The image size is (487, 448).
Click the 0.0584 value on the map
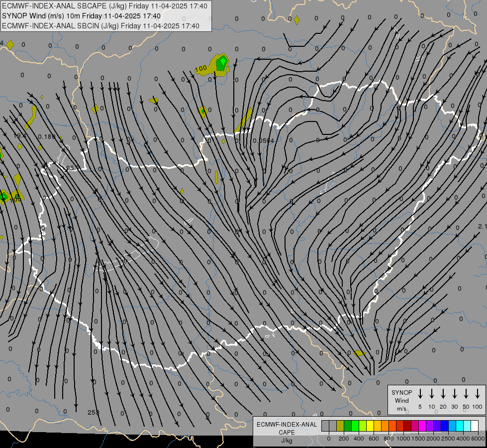(x=263, y=140)
